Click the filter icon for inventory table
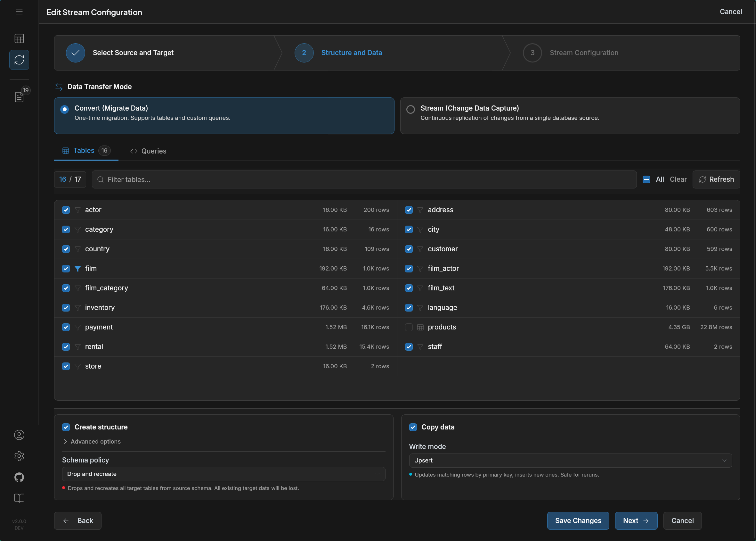 tap(77, 308)
